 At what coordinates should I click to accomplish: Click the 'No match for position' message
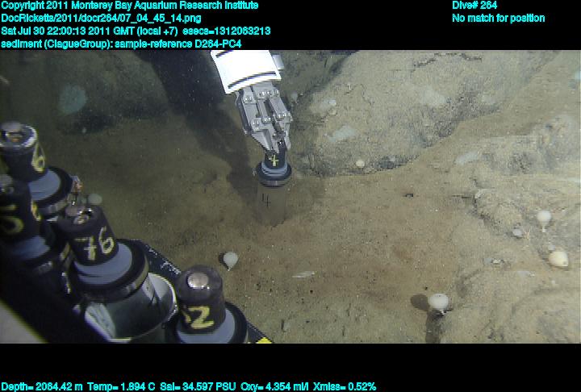(x=499, y=19)
